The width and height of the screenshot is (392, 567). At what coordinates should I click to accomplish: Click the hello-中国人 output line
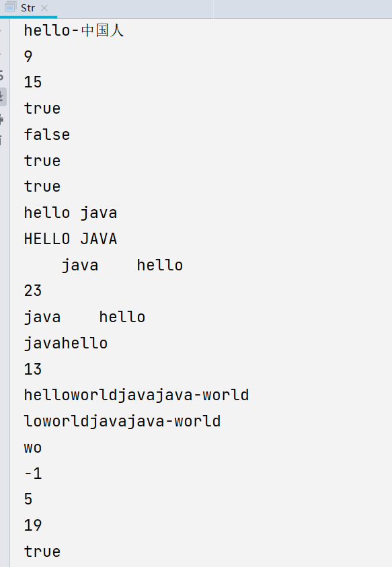tap(74, 30)
